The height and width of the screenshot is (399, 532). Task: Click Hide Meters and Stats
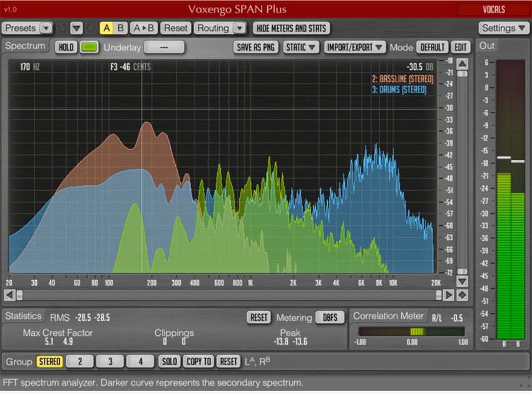pos(292,28)
